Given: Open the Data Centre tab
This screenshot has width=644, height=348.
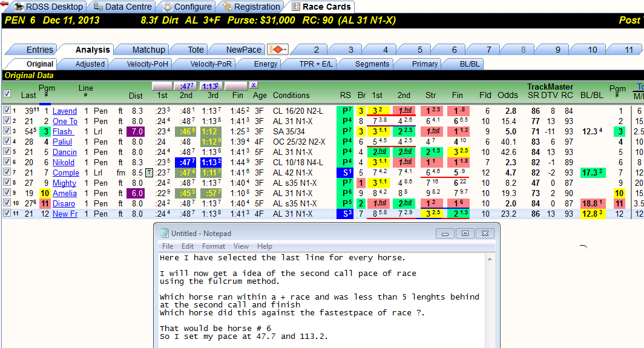Looking at the screenshot, I should (123, 7).
